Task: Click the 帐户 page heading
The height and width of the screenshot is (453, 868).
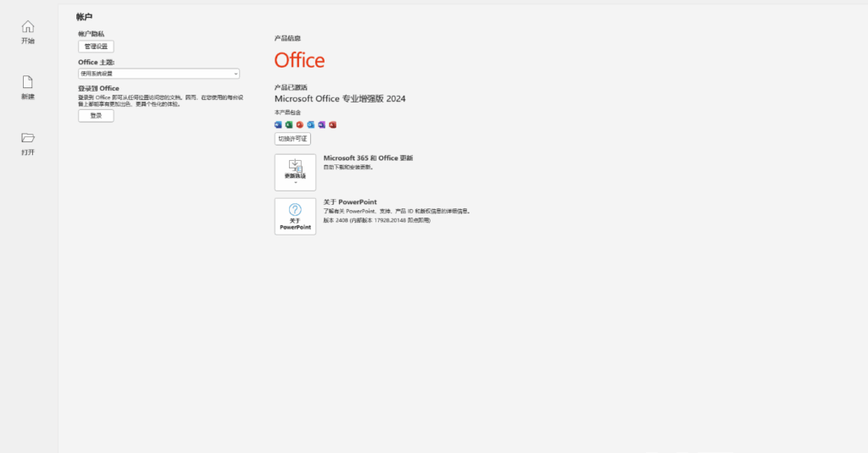Action: pos(86,16)
